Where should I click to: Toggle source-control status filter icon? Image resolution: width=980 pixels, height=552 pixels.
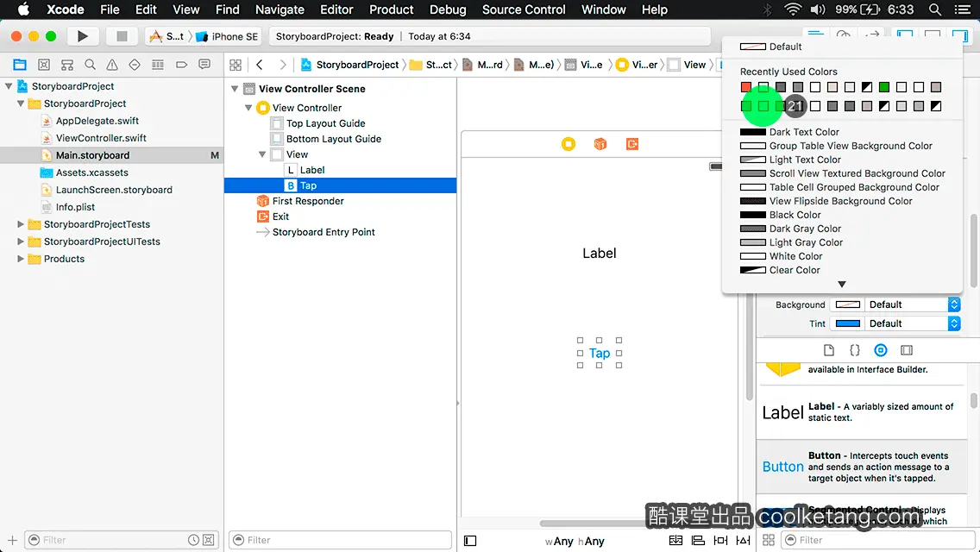209,540
